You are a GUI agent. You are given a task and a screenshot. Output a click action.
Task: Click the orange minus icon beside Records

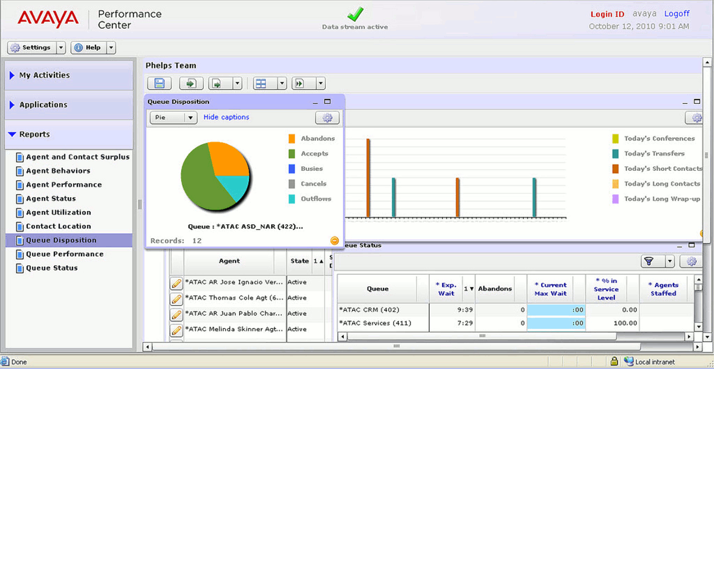[334, 241]
